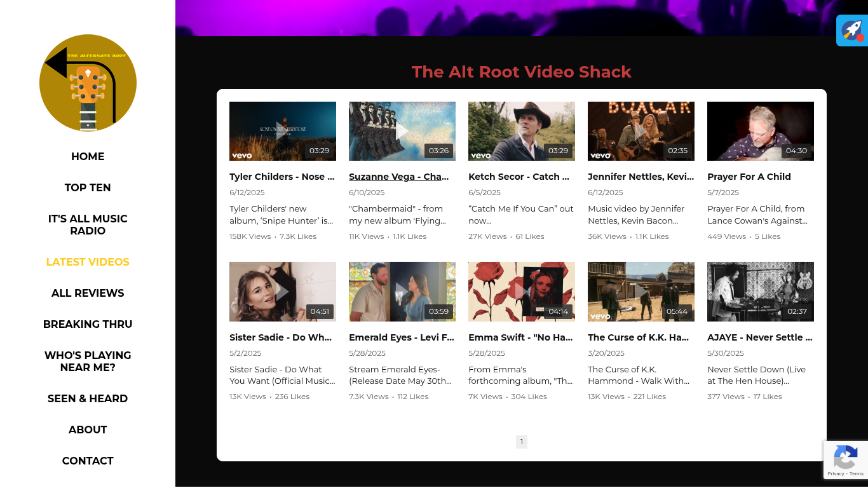
Task: Open the Prayer For A Child thumbnail
Action: 761,131
